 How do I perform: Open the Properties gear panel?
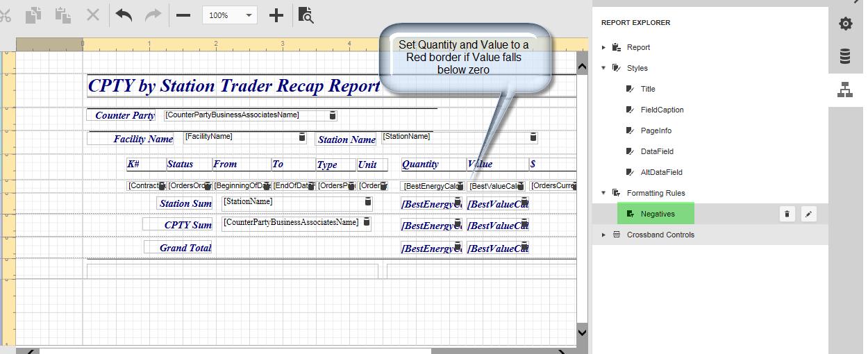pyautogui.click(x=845, y=24)
